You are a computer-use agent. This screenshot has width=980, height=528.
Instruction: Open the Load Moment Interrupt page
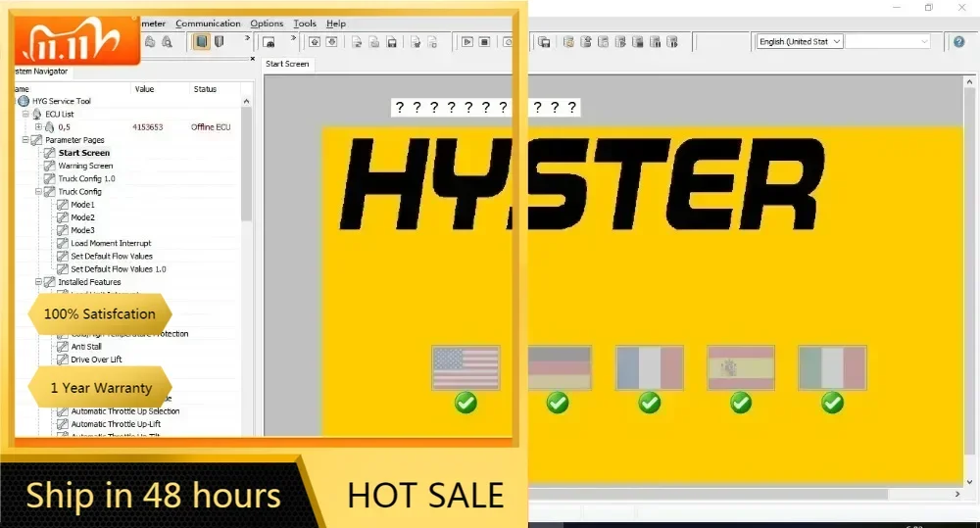point(111,243)
